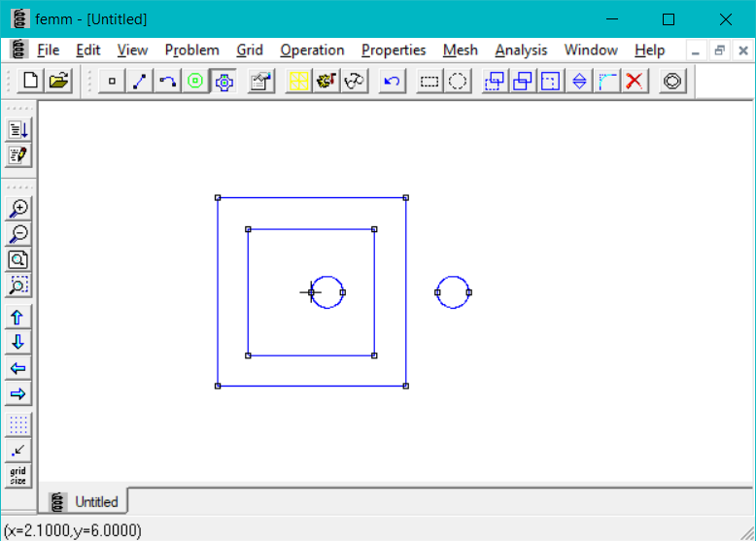Screen dimensions: 756x541
Task: Select the point/node drawing tool
Action: coord(112,82)
